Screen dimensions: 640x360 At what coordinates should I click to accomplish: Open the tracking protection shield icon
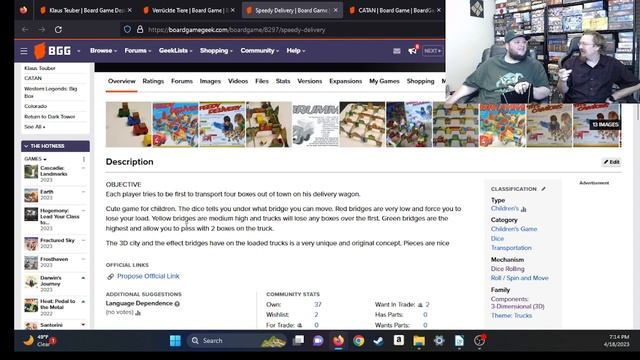(x=127, y=29)
